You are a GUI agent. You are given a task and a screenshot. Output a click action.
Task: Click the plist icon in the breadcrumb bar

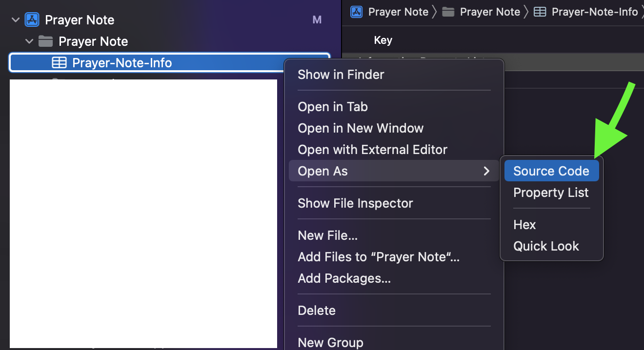(540, 12)
